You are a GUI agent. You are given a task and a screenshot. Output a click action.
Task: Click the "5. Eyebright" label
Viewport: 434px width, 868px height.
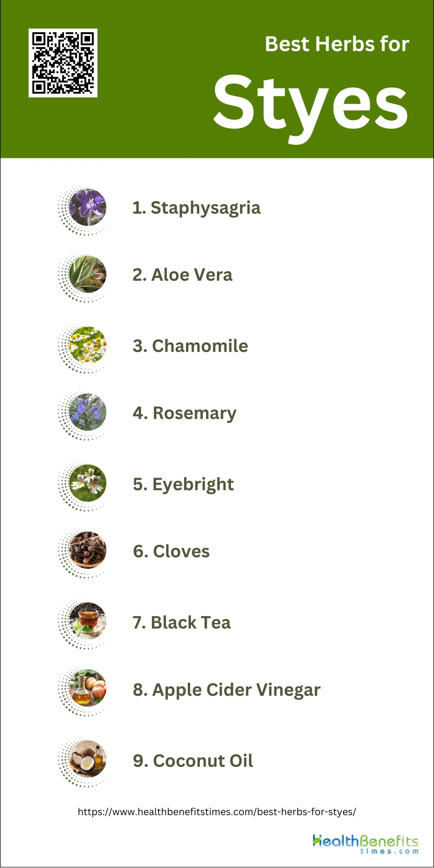(x=183, y=484)
